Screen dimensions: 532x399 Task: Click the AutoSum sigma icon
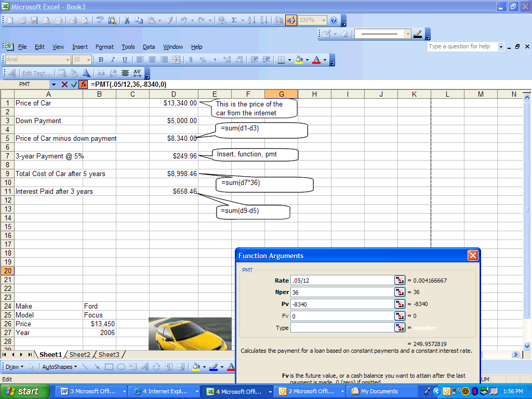pos(234,20)
